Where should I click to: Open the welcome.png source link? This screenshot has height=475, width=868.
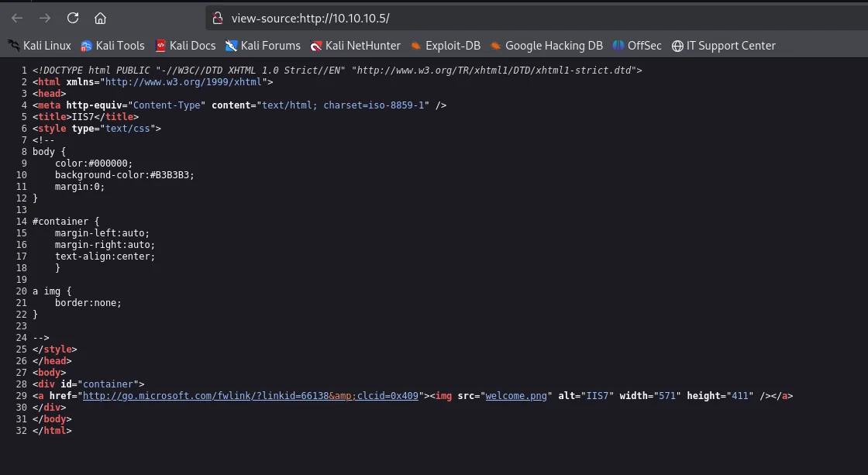point(516,396)
